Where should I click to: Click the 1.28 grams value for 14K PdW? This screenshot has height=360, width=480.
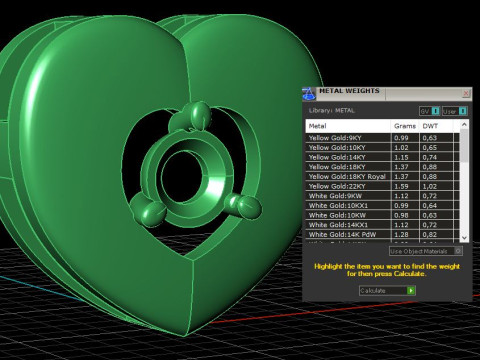(401, 235)
